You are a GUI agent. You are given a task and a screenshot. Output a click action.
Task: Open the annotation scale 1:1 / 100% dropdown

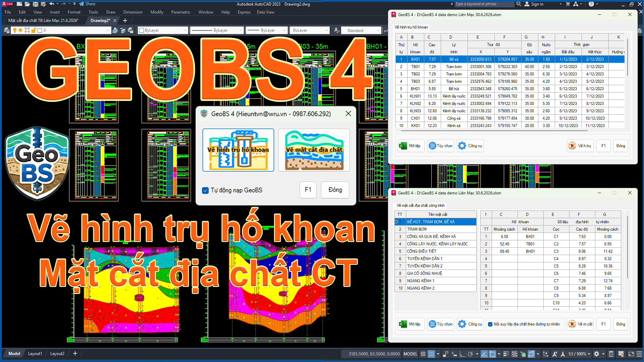579,354
